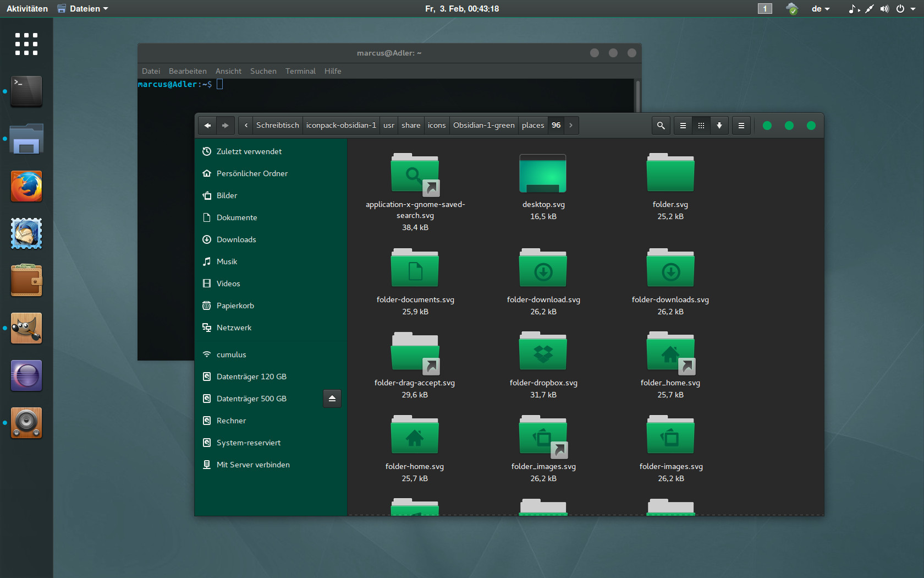Show further path segments with right chevron
The image size is (924, 578).
571,126
